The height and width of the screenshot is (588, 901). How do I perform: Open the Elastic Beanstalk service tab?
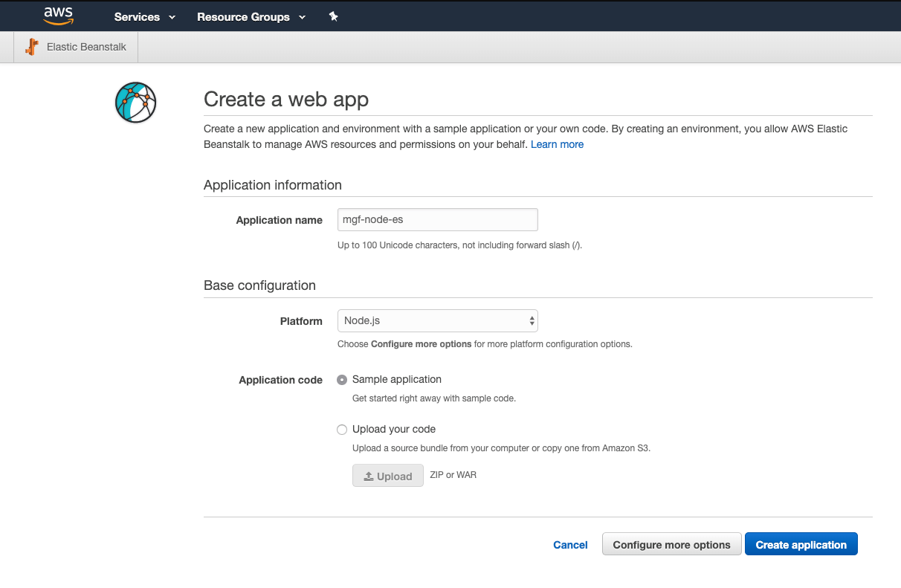pos(76,47)
